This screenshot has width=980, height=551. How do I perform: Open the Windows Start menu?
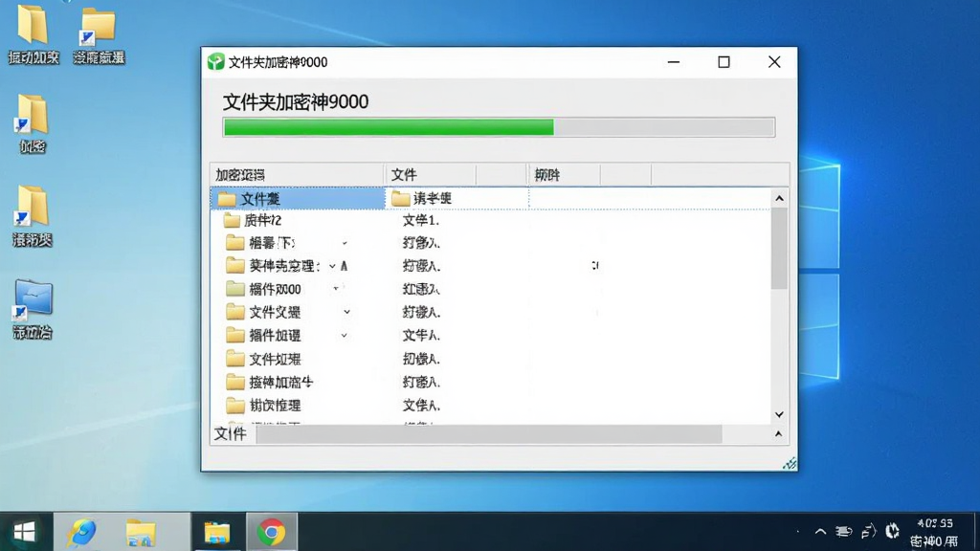point(25,532)
